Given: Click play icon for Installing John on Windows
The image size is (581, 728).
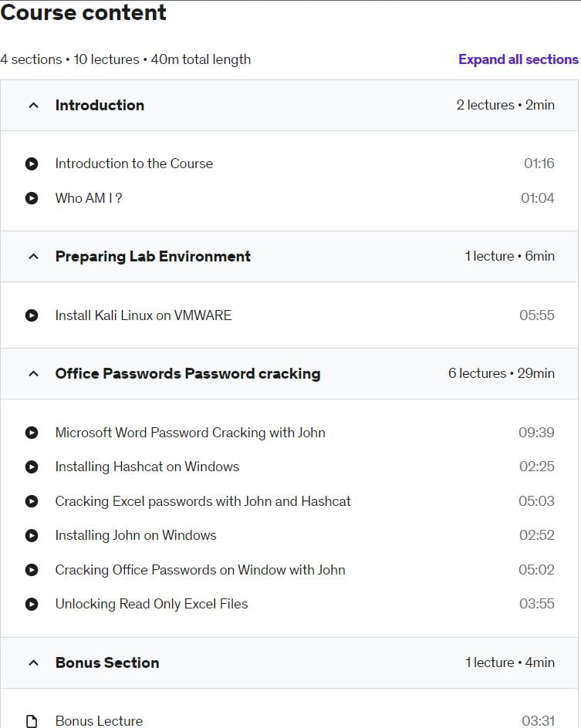Looking at the screenshot, I should pyautogui.click(x=32, y=535).
